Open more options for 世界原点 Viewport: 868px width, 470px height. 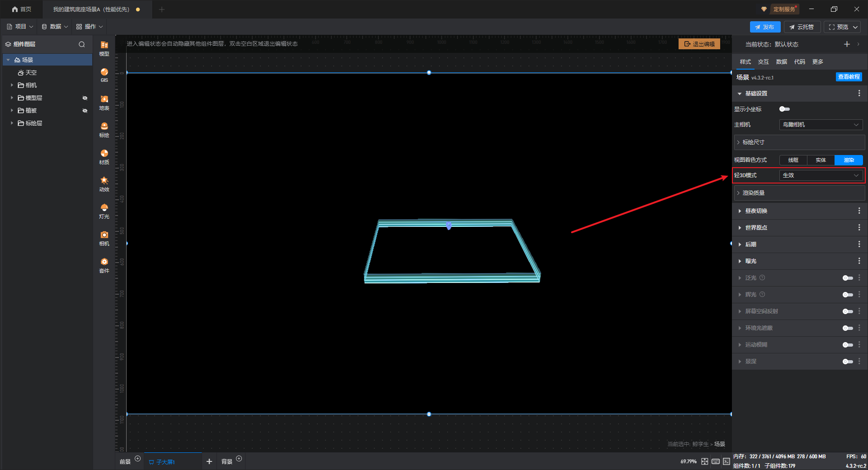(859, 227)
